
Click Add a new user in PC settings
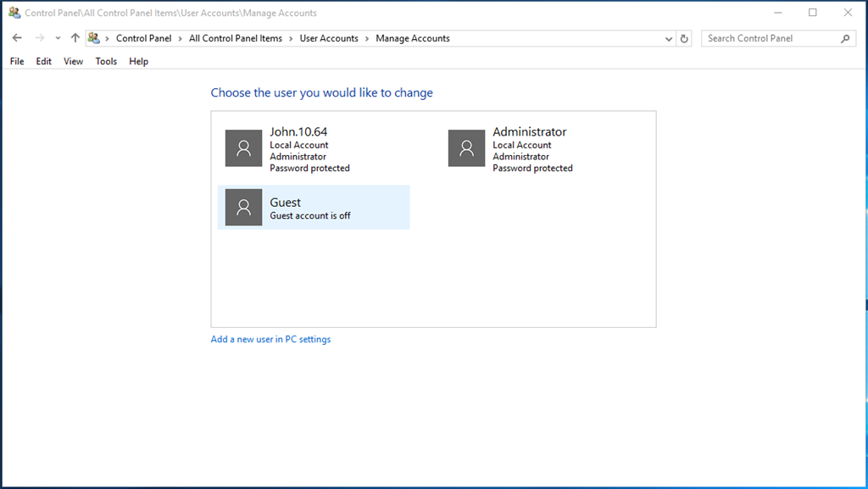[x=270, y=339]
